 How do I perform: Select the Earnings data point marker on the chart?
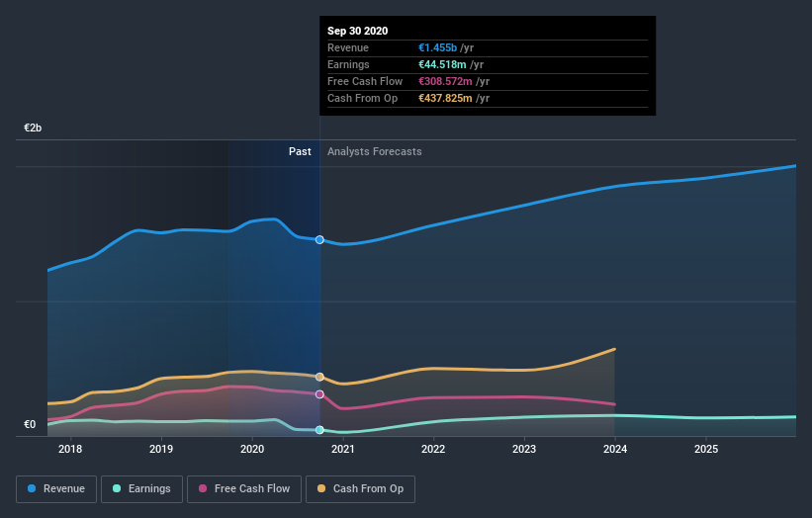(x=319, y=430)
